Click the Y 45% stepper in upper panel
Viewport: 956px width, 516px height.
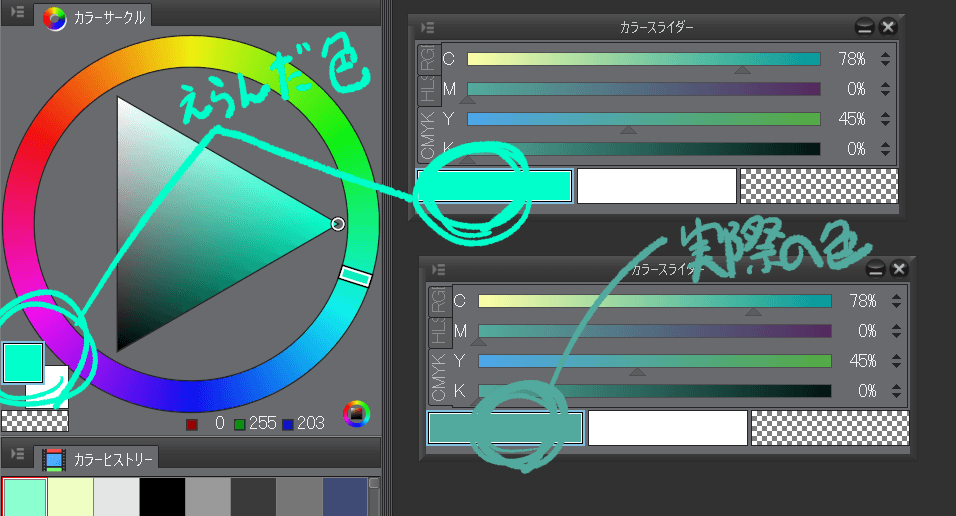tap(885, 119)
